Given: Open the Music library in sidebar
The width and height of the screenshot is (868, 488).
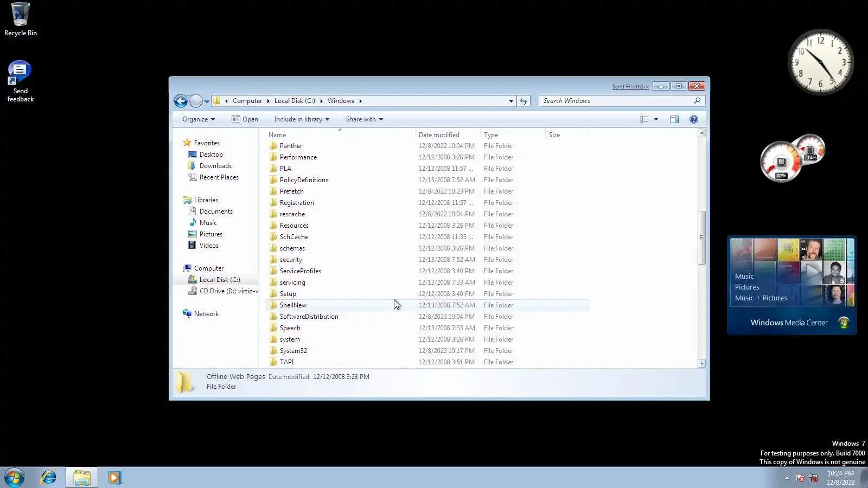Looking at the screenshot, I should (208, 223).
